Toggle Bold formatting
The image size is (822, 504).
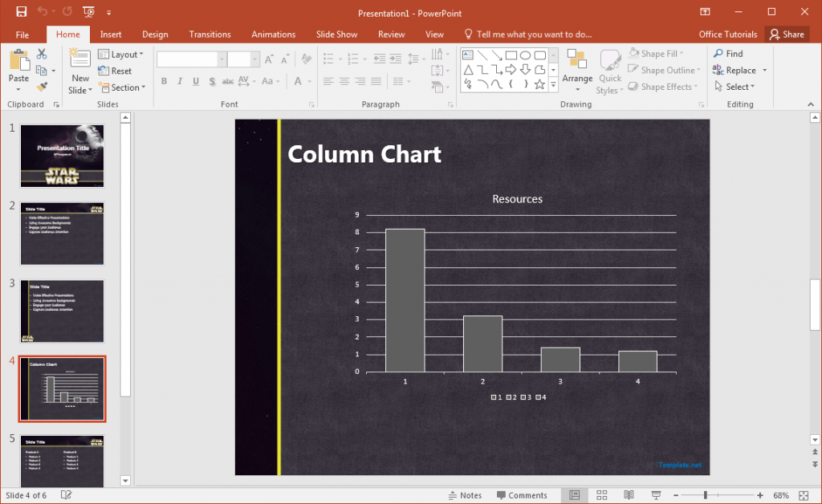click(x=164, y=81)
